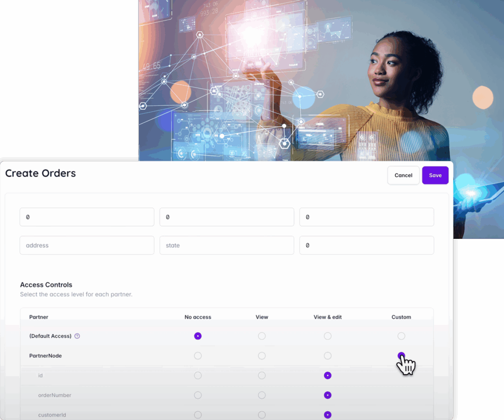Set Default Access to View
The width and height of the screenshot is (504, 420).
click(x=262, y=336)
